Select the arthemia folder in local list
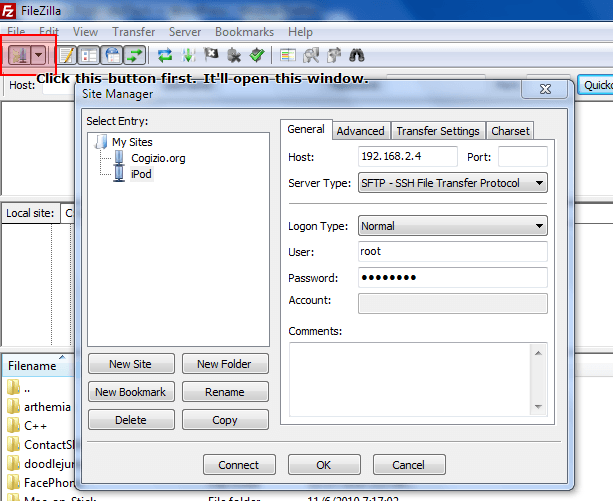Screen dimensions: 613x501 coord(39,407)
